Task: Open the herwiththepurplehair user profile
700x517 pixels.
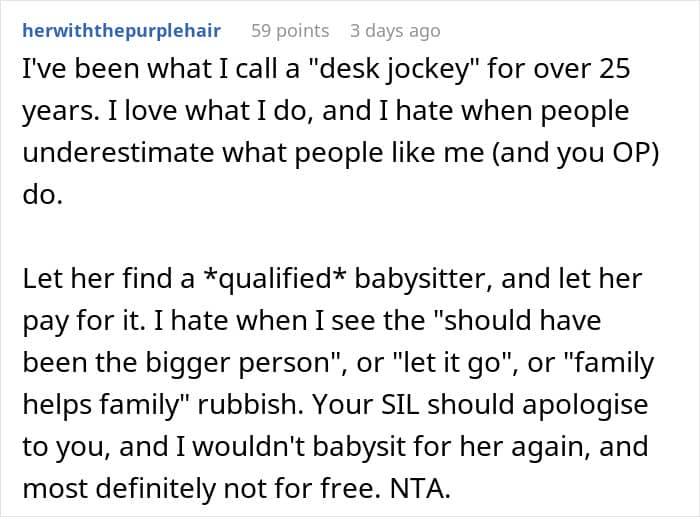Action: (x=123, y=31)
